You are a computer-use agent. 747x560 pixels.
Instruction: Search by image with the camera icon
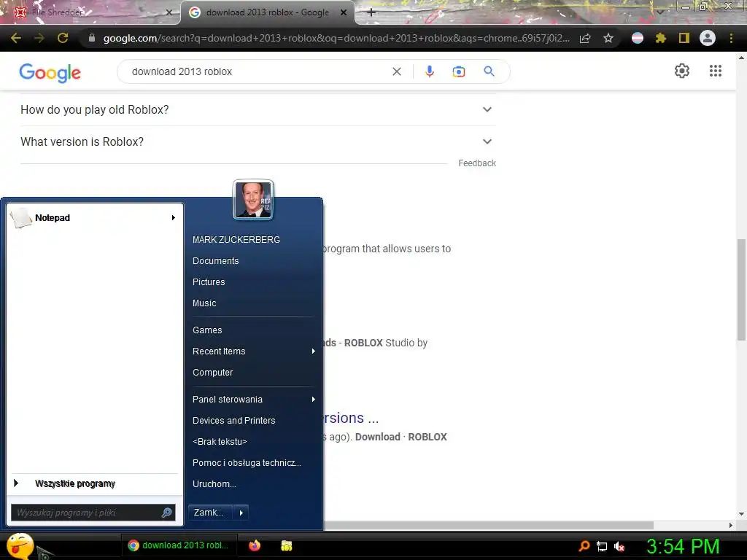tap(459, 71)
